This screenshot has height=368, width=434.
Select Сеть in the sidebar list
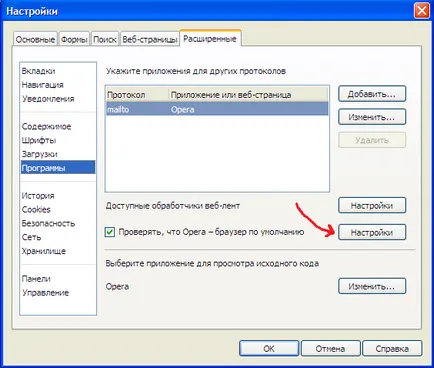(x=31, y=237)
